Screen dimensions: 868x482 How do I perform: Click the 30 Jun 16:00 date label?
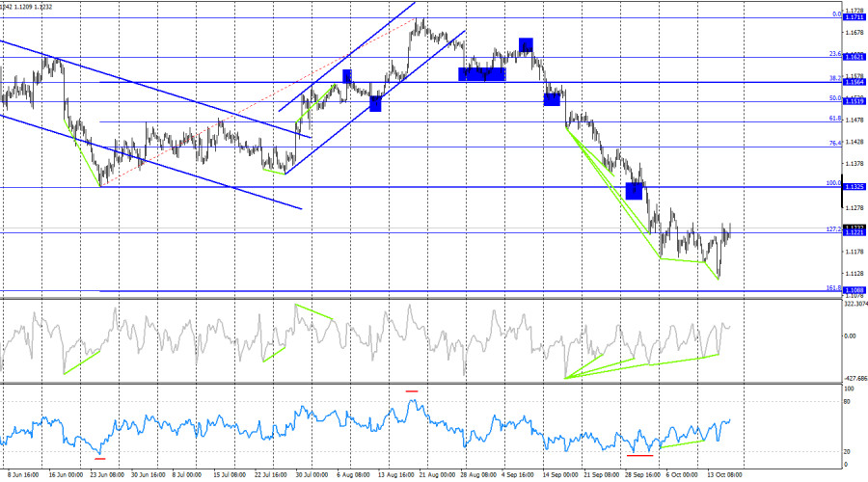[x=148, y=475]
